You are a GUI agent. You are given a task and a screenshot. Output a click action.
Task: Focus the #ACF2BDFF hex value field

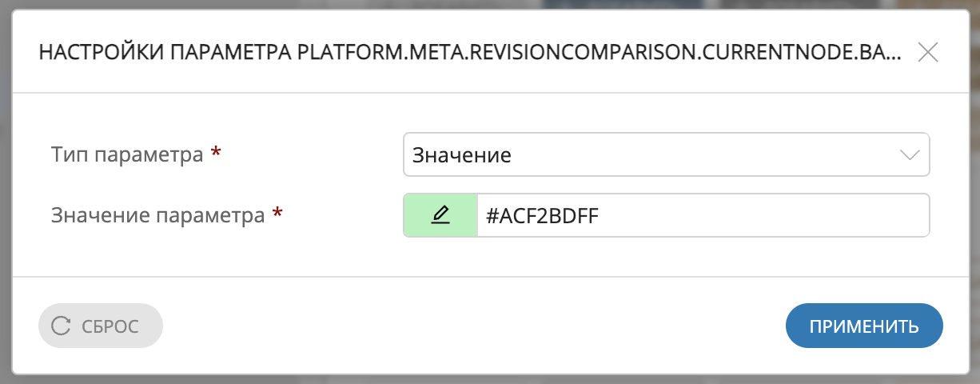tap(702, 215)
